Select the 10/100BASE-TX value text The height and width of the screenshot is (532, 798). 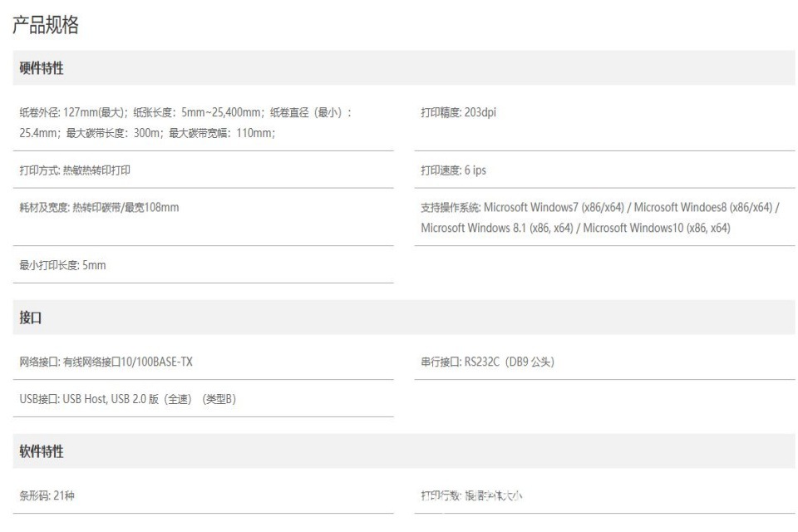157,362
